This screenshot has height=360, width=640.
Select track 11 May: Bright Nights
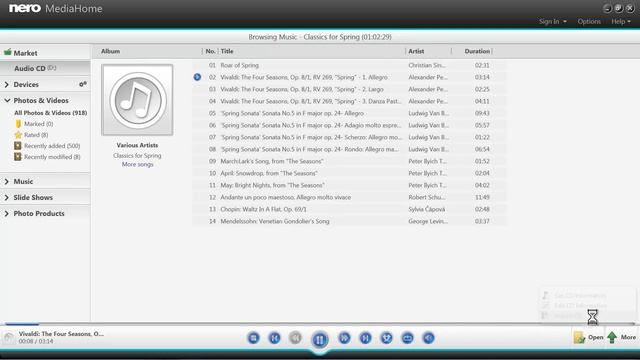tap(349, 185)
